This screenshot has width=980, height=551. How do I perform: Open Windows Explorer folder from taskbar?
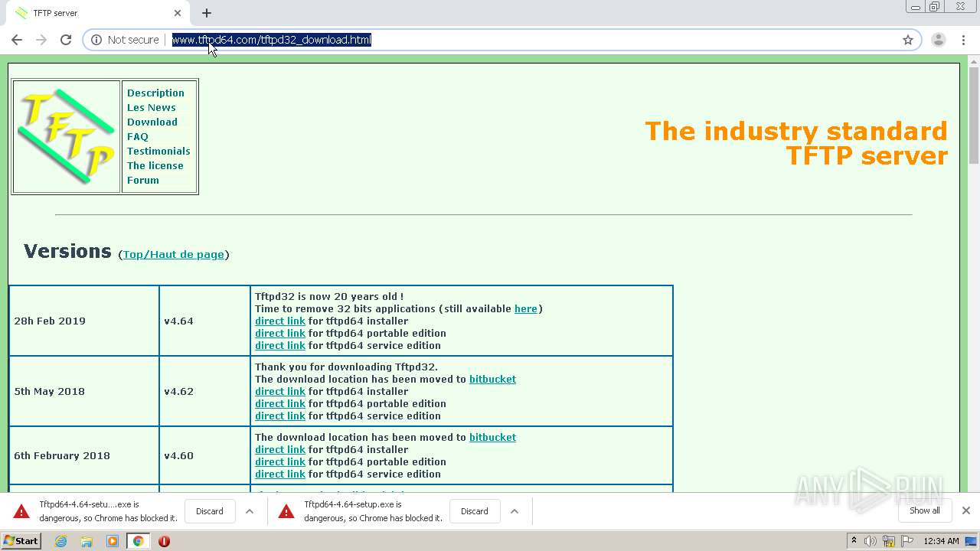coord(87,541)
